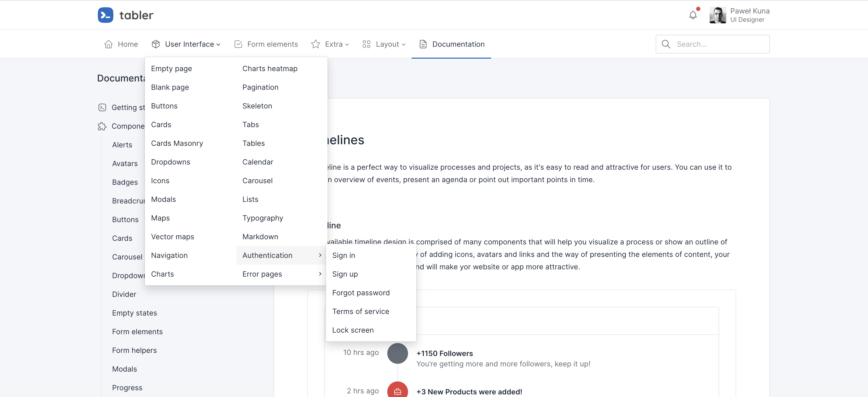The height and width of the screenshot is (397, 868).
Task: Choose Modals in the dropdown menu
Action: pos(191,199)
